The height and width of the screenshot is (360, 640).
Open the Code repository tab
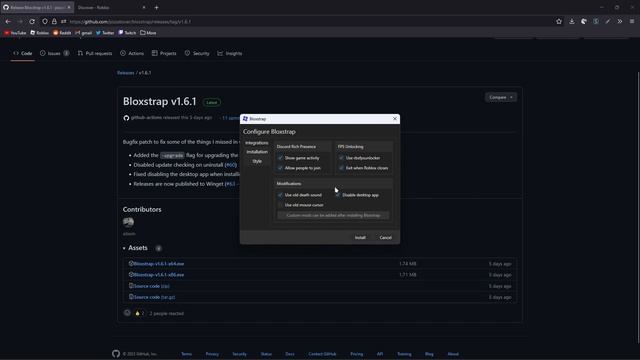click(x=22, y=53)
